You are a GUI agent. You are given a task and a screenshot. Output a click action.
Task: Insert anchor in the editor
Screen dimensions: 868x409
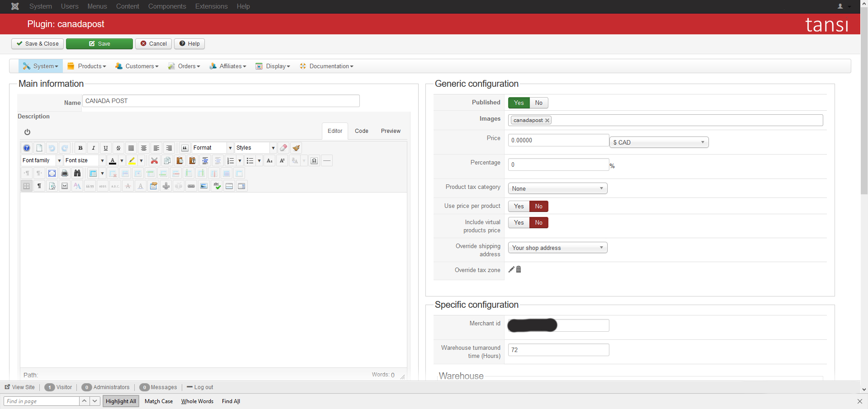coord(166,186)
